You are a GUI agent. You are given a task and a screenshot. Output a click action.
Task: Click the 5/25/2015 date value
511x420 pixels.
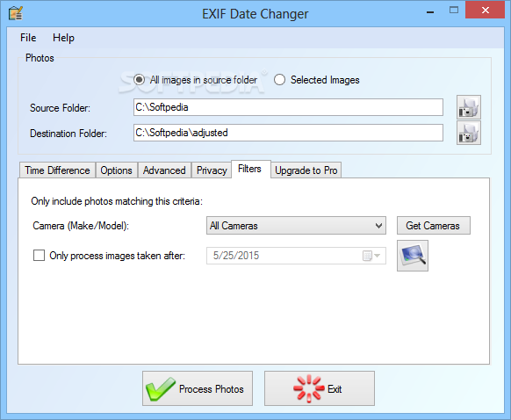pos(236,256)
